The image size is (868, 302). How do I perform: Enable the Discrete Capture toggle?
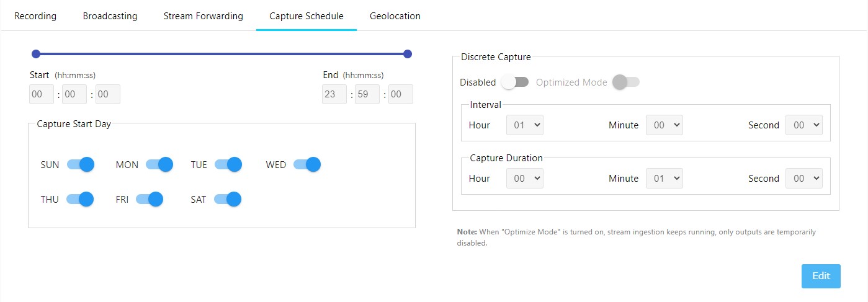tap(515, 82)
